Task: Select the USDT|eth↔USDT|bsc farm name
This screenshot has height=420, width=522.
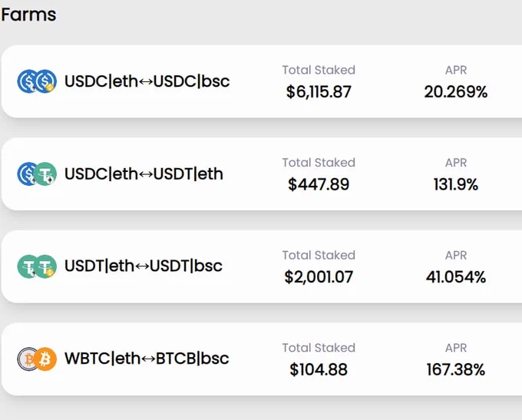Action: [144, 266]
